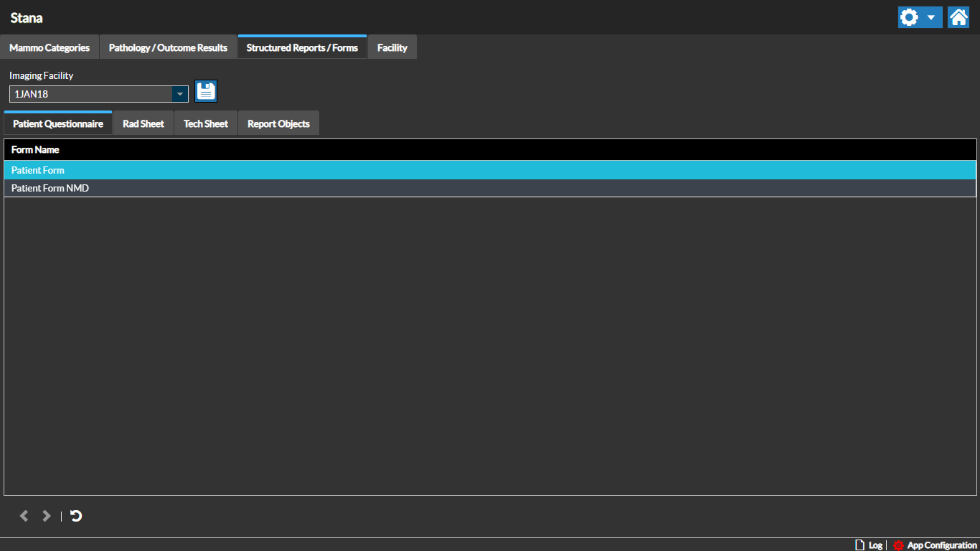Viewport: 980px width, 551px height.
Task: Open the settings gear icon
Action: point(909,17)
